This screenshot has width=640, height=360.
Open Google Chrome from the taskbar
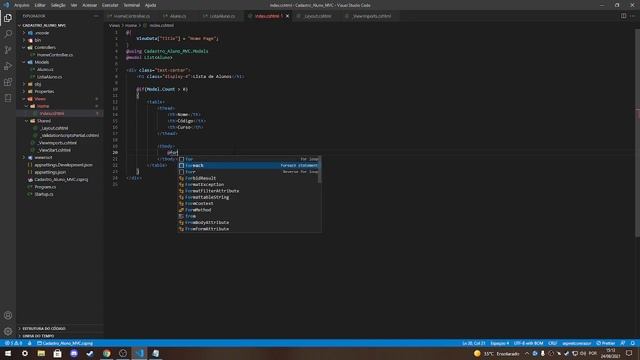pyautogui.click(x=107, y=353)
